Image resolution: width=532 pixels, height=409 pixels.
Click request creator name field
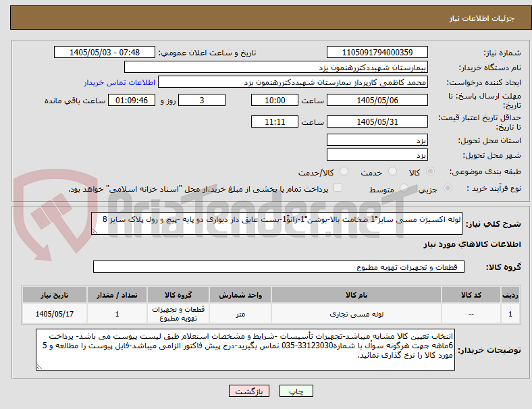293,82
